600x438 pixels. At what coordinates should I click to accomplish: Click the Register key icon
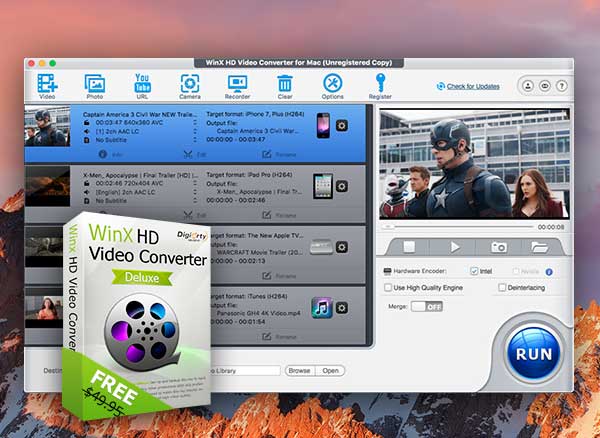(380, 86)
